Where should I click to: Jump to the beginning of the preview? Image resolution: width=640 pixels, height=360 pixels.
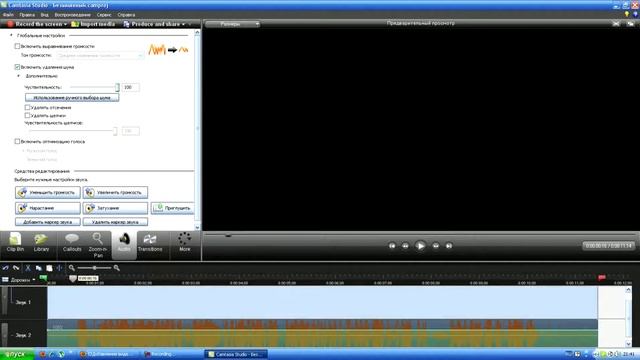pos(392,246)
